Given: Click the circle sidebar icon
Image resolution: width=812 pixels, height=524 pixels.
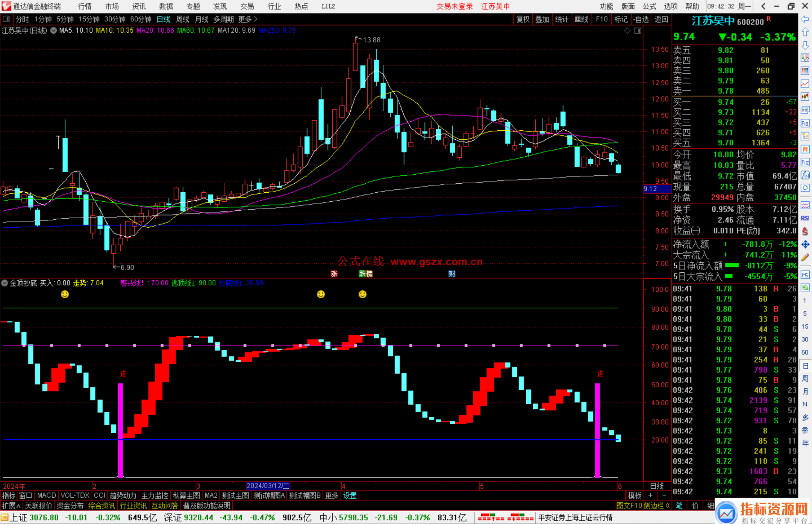Looking at the screenshot, I should [805, 188].
